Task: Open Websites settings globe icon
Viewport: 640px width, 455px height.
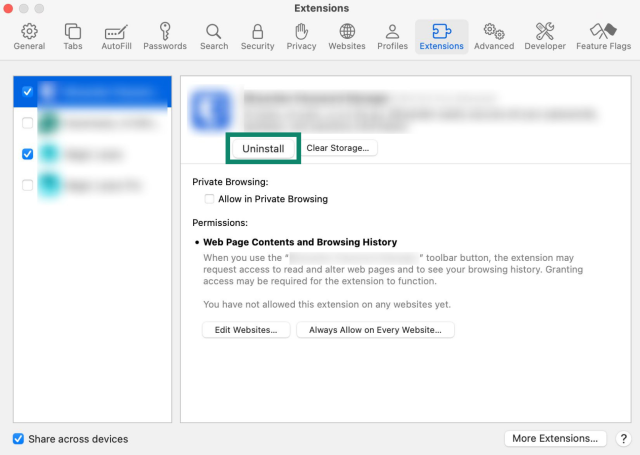Action: (346, 37)
